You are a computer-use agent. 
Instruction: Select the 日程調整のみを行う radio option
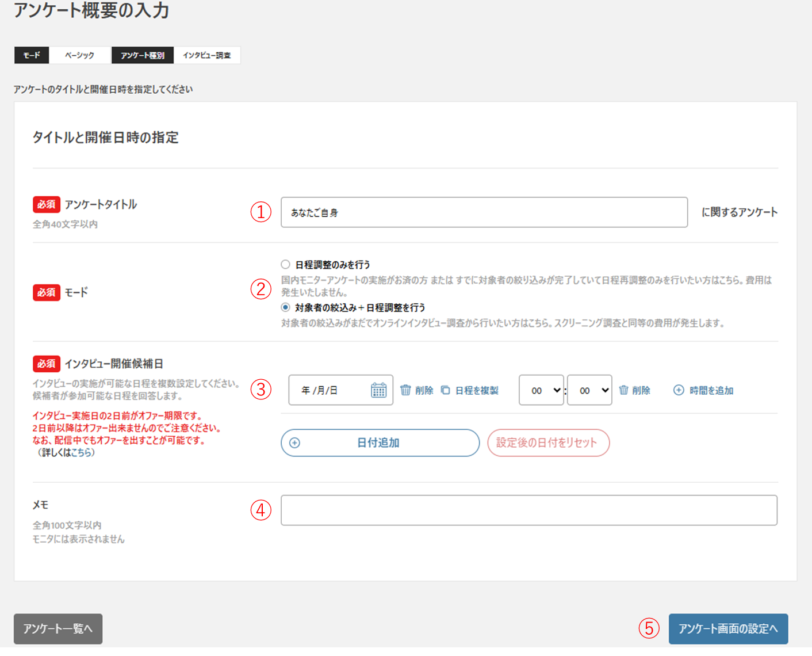285,265
